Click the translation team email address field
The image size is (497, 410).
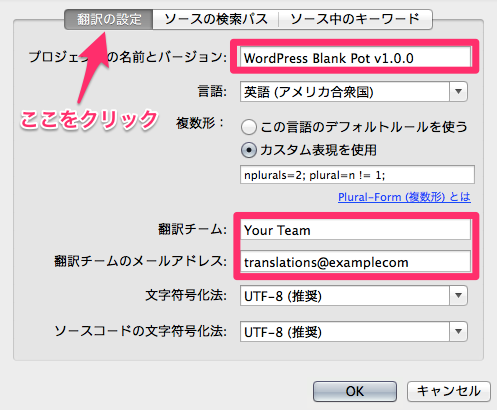[355, 262]
